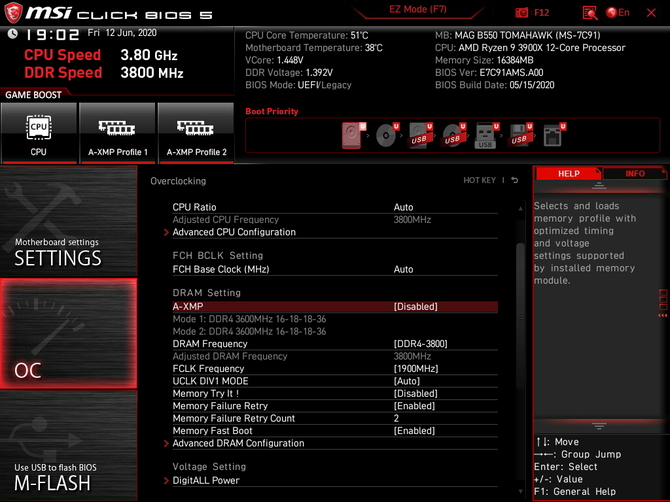
Task: Click the settings list scrollbar thumb
Action: point(520,316)
